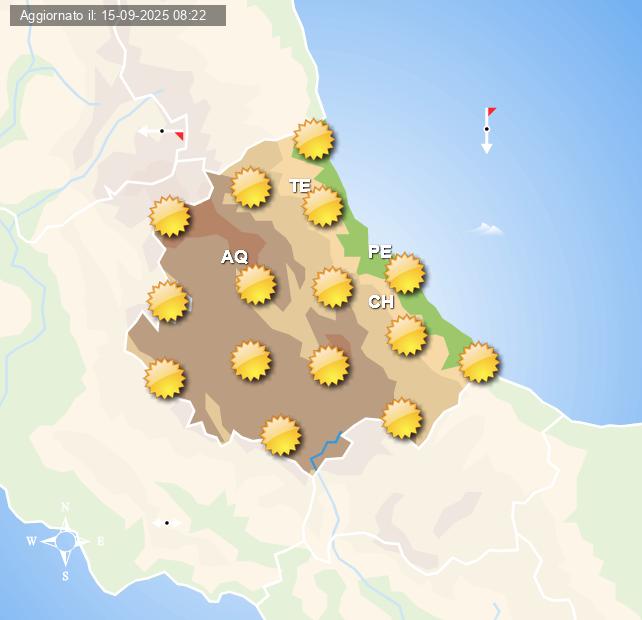The image size is (642, 620).
Task: Click the W letter on the compass
Action: coord(32,541)
